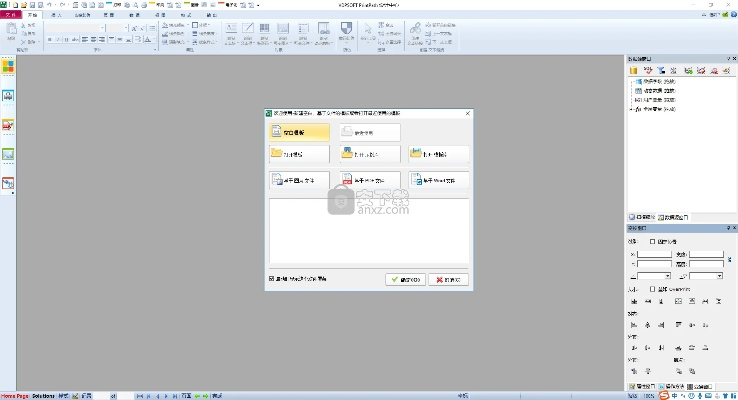
Task: Click the blank template button in dialog
Action: pyautogui.click(x=299, y=131)
